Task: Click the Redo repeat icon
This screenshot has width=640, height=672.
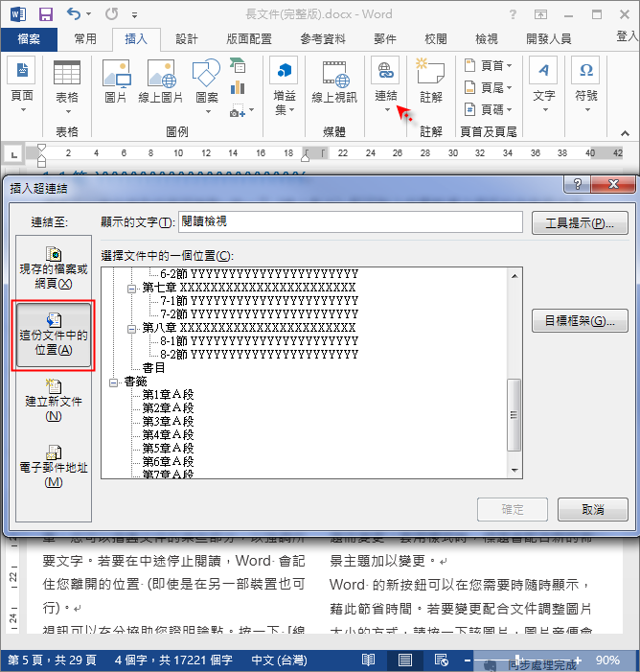Action: coord(111,14)
